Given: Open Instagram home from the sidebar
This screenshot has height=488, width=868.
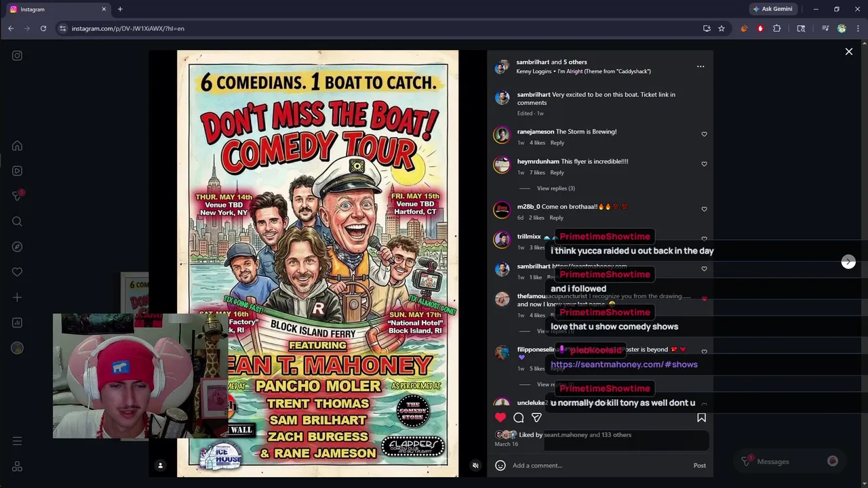Looking at the screenshot, I should click(x=17, y=146).
